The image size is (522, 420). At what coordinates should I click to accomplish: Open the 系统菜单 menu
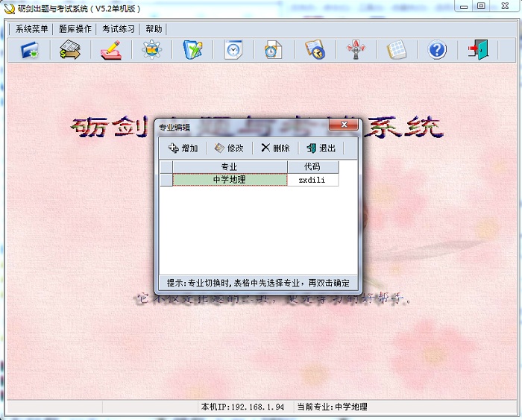31,29
